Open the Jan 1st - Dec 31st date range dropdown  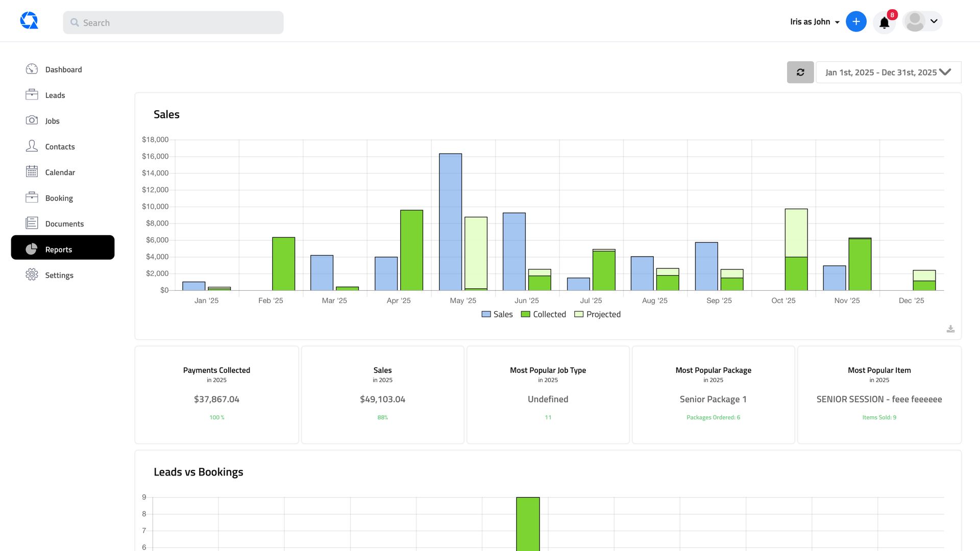coord(888,72)
